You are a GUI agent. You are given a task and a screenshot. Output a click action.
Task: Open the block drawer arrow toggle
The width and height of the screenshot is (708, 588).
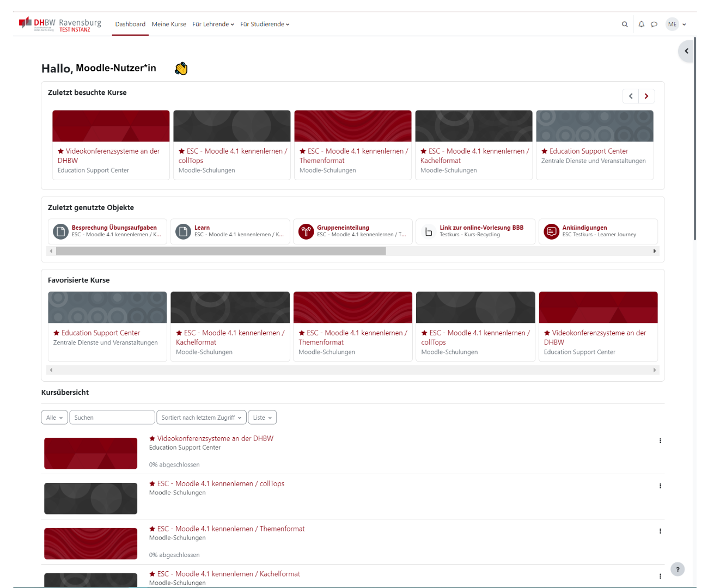point(686,51)
